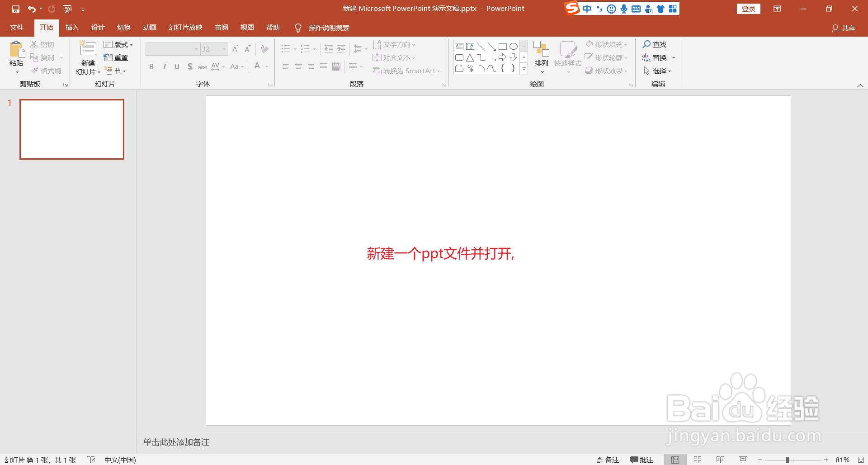Screen dimensions: 868x465
Task: Toggle Bold formatting
Action: (x=151, y=66)
